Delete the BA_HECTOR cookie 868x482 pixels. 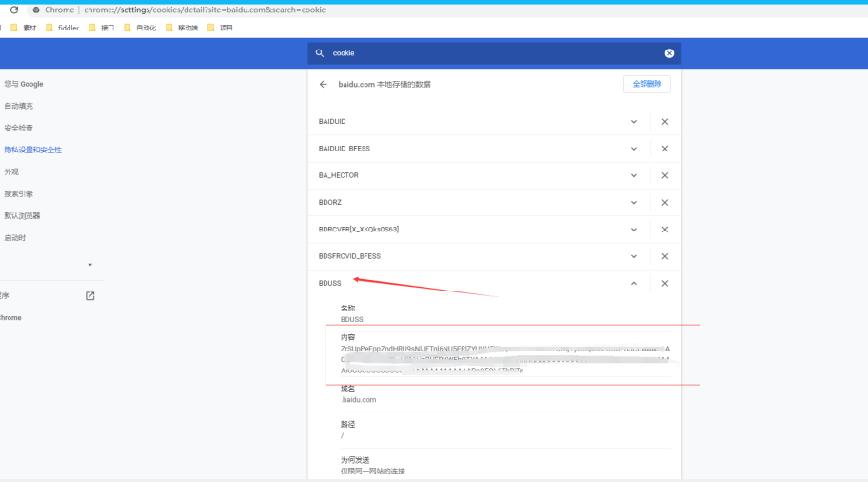tap(665, 175)
